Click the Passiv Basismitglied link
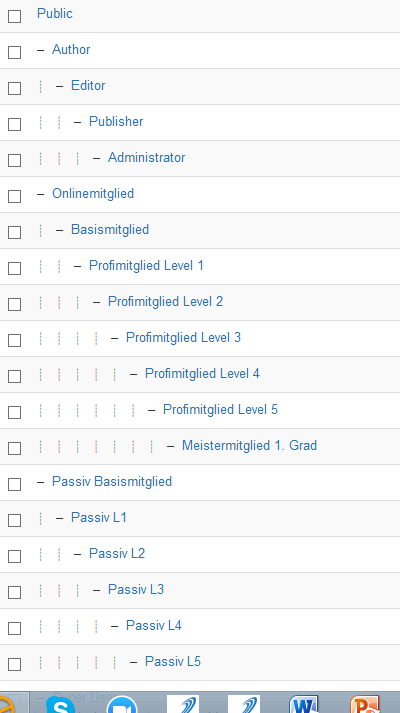Viewport: 400px width, 713px height. pos(112,481)
